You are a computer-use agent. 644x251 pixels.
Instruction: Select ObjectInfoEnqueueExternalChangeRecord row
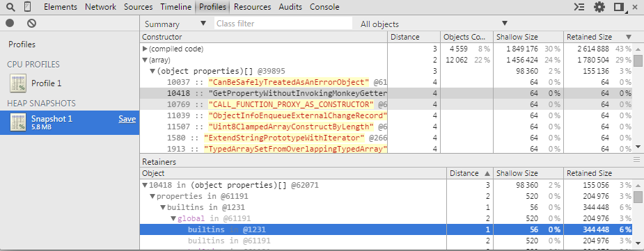tap(386, 115)
